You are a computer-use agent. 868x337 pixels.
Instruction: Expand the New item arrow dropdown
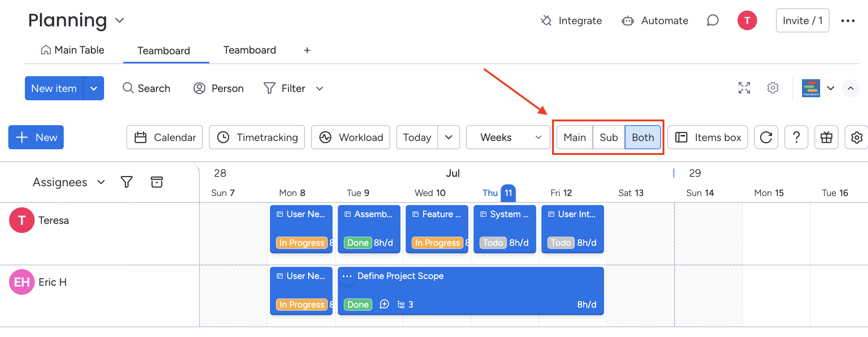coord(94,88)
